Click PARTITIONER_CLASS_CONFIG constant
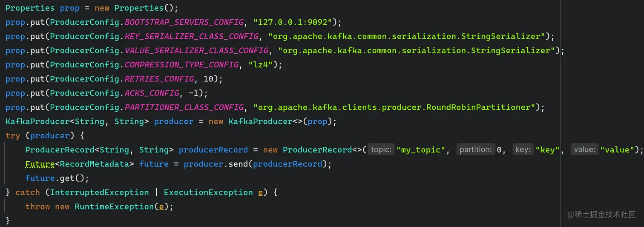644x227 pixels. (x=184, y=107)
